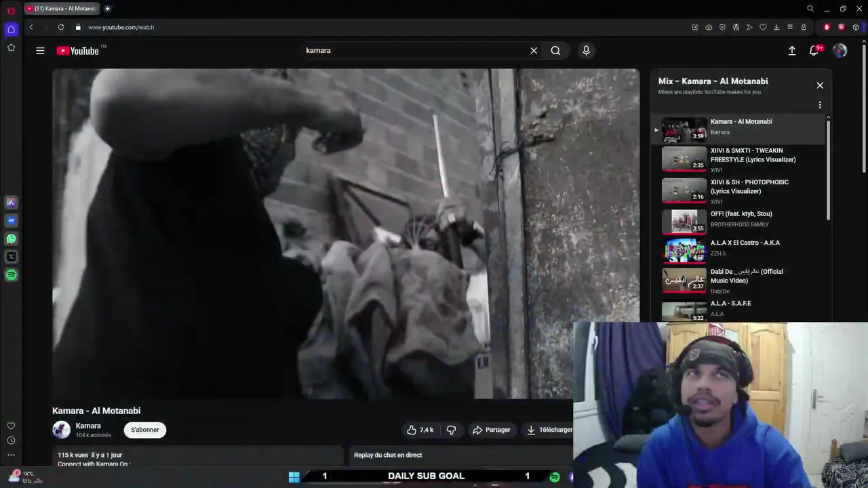The image size is (868, 488).
Task: Clear the search query with X
Action: tap(534, 50)
